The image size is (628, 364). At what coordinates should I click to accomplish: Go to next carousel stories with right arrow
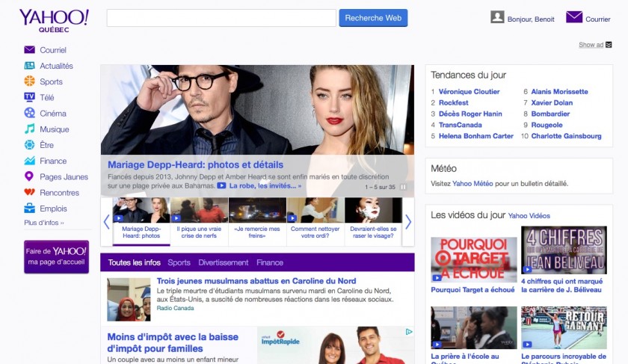(408, 221)
